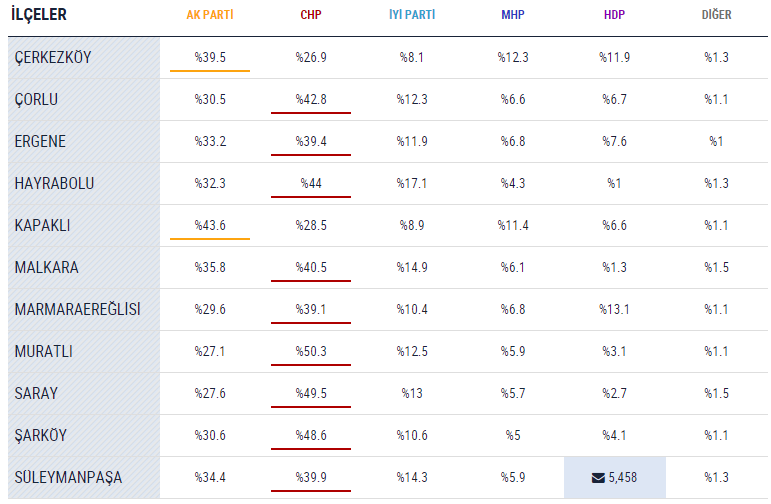Open the SÜLEYMANPAŞA district row
771x504 pixels.
(68, 478)
